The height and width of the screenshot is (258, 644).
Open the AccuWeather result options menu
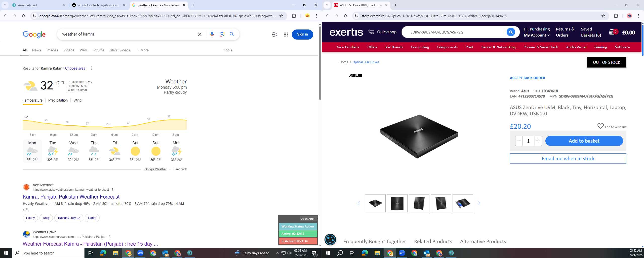tap(112, 190)
